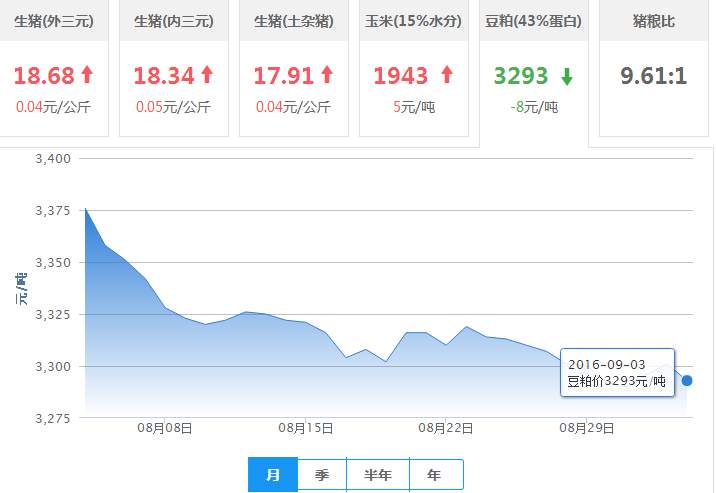Click the red up arrow beside 18.68
This screenshot has width=716, height=493.
(87, 74)
